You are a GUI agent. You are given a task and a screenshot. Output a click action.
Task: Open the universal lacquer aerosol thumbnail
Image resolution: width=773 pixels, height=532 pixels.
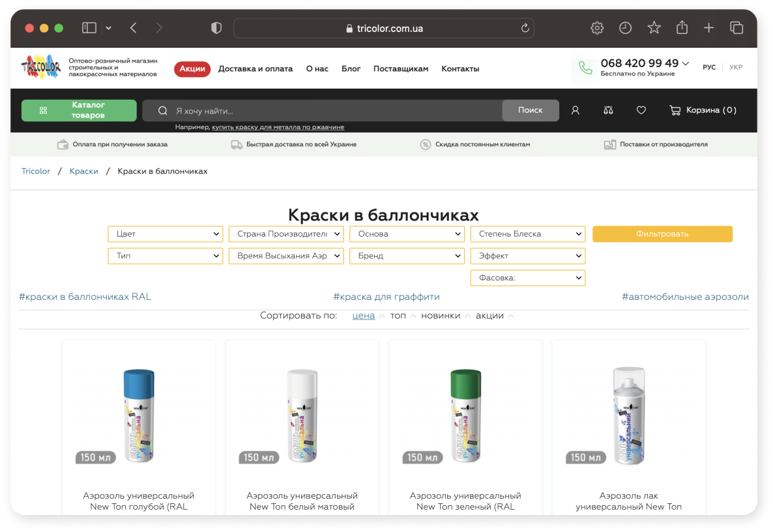click(x=628, y=416)
